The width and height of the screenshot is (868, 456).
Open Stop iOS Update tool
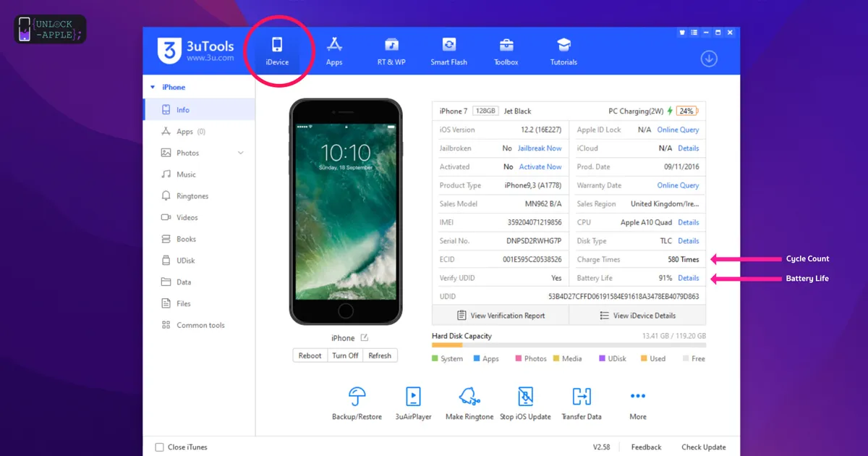coord(526,403)
